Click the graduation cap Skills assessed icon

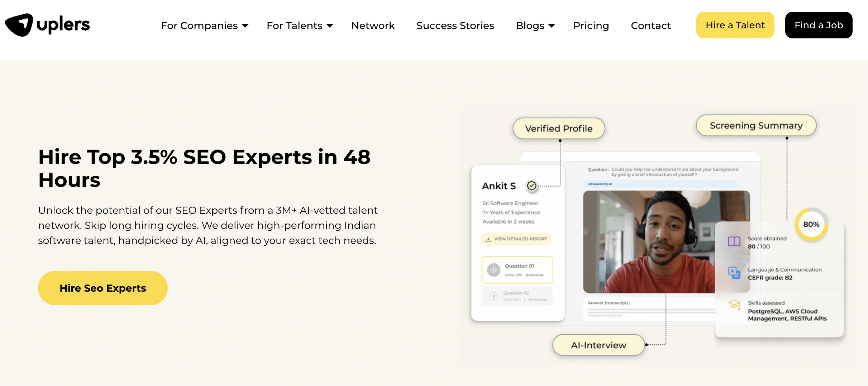[x=734, y=305]
